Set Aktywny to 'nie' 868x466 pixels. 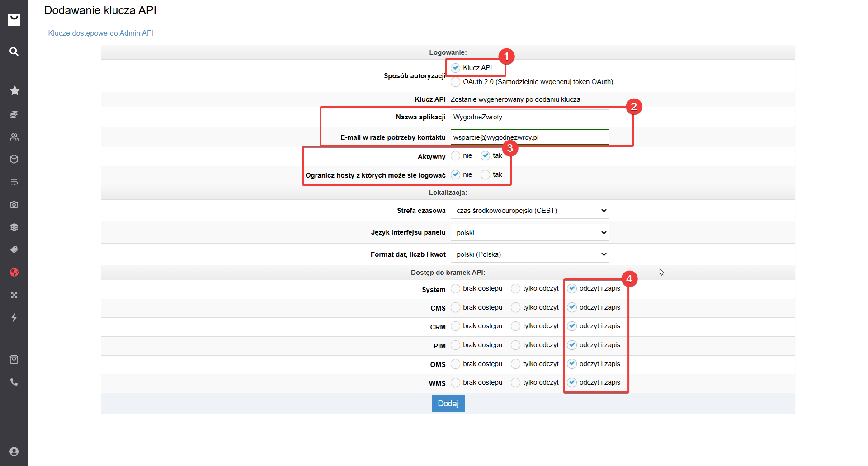pyautogui.click(x=455, y=156)
